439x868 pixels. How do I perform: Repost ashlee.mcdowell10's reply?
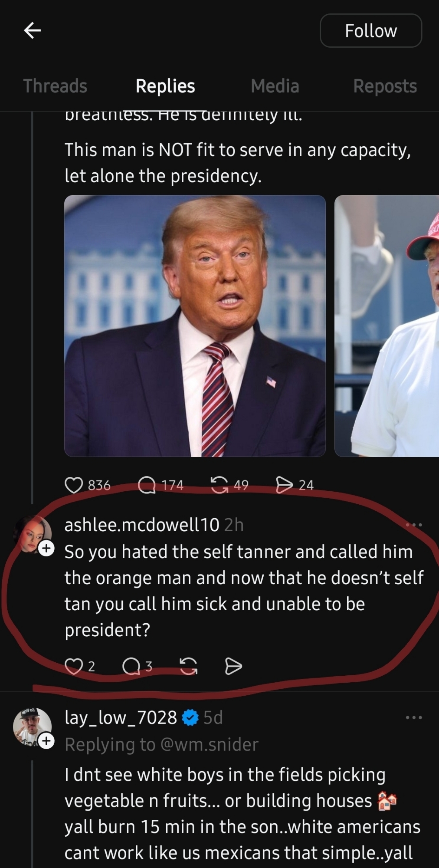[188, 666]
